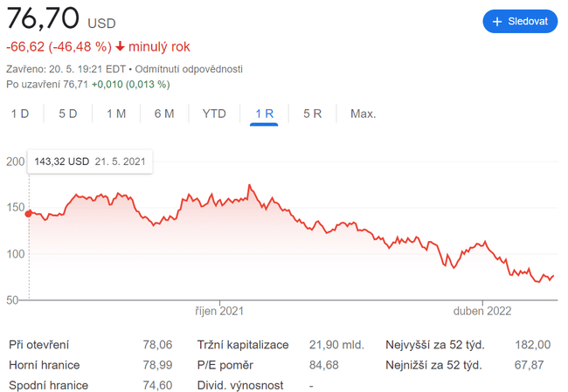The height and width of the screenshot is (392, 568).
Task: Switch to the 1 D chart range
Action: click(19, 113)
